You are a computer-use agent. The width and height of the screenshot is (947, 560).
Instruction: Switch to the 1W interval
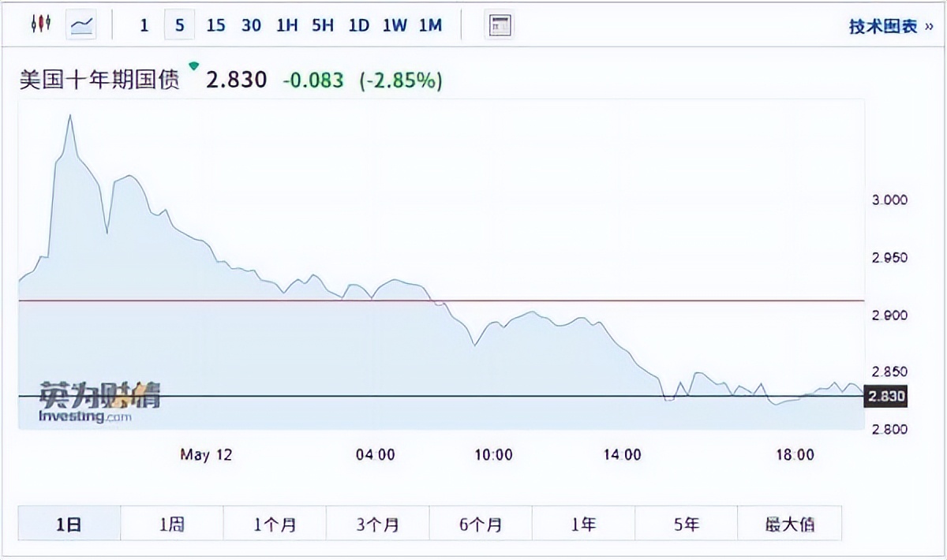point(395,25)
